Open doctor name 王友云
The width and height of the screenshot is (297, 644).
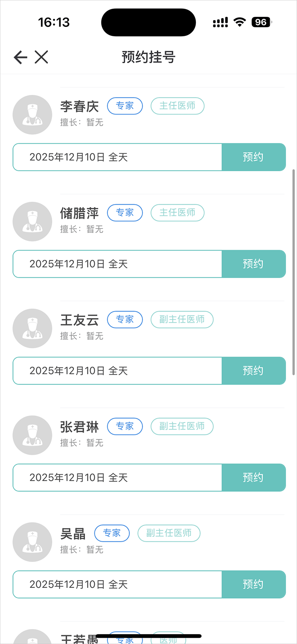click(80, 320)
